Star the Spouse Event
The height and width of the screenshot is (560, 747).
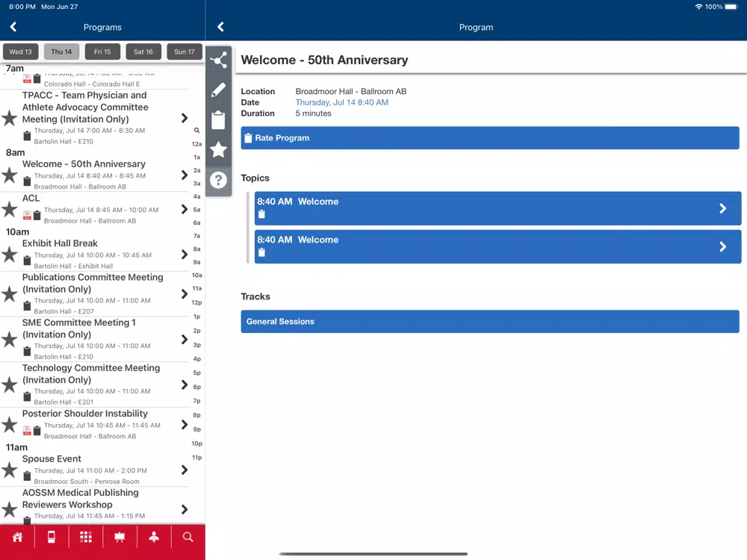click(10, 470)
